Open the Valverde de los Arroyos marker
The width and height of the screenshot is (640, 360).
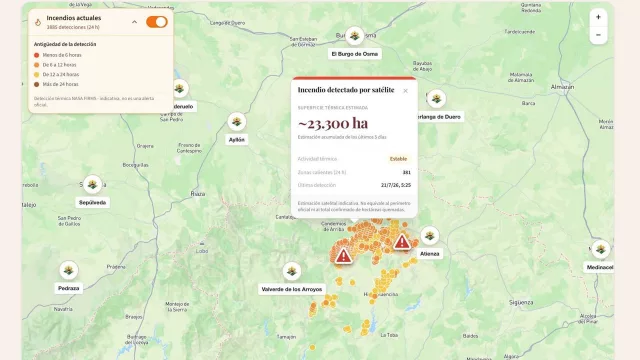pos(292,271)
